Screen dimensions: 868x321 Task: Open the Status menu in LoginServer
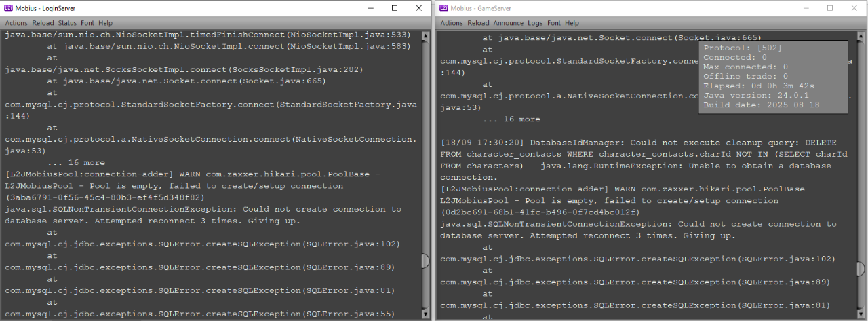tap(67, 23)
